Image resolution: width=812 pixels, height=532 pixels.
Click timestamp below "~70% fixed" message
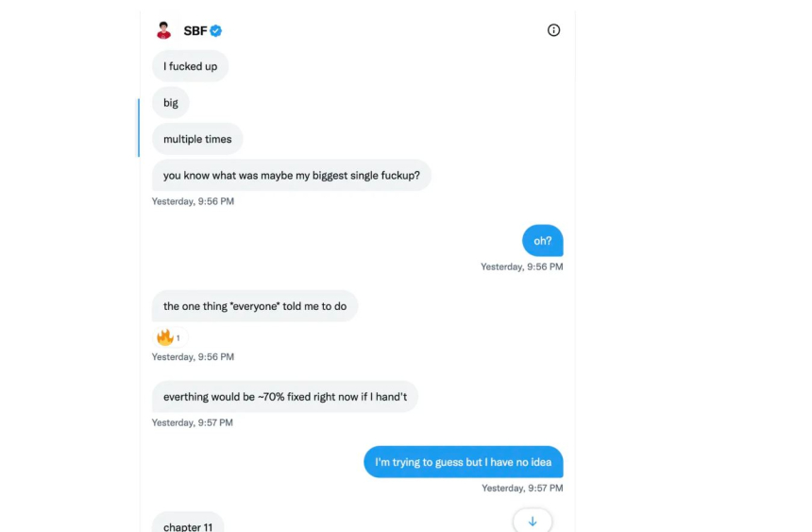tap(193, 422)
